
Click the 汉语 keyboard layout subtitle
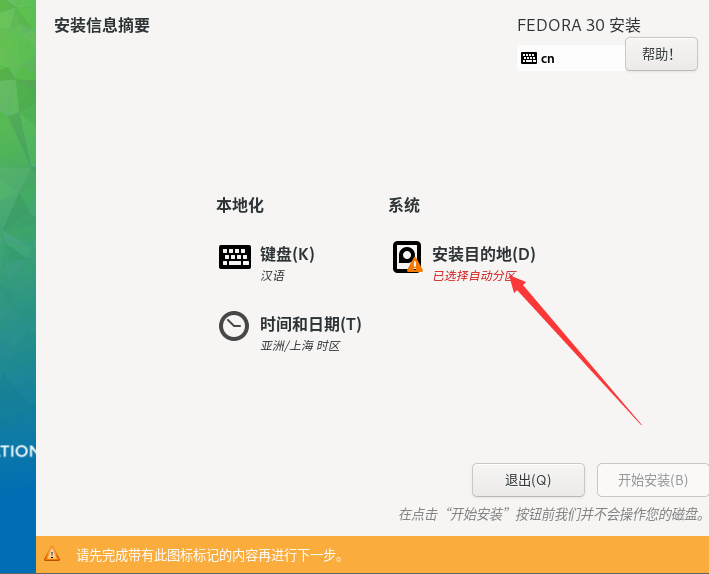coord(272,276)
